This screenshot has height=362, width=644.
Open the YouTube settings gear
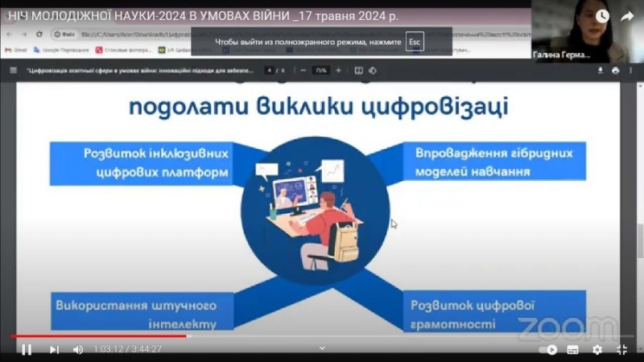click(597, 350)
